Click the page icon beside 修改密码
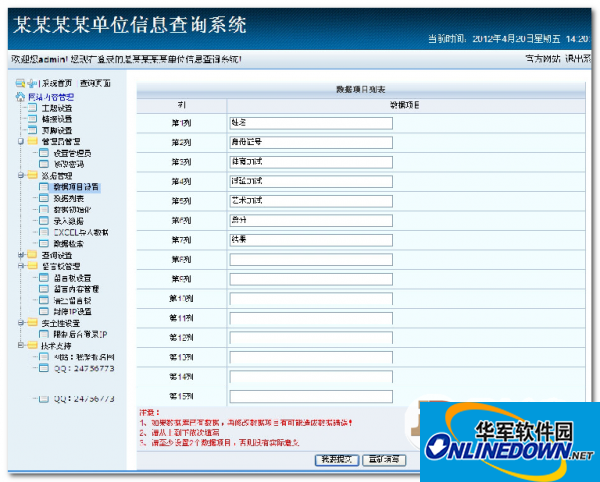 point(44,164)
